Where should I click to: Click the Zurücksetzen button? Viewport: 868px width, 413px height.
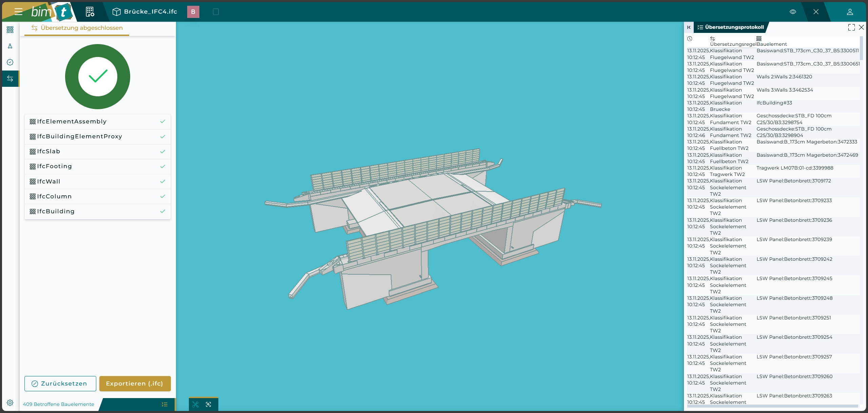[60, 383]
